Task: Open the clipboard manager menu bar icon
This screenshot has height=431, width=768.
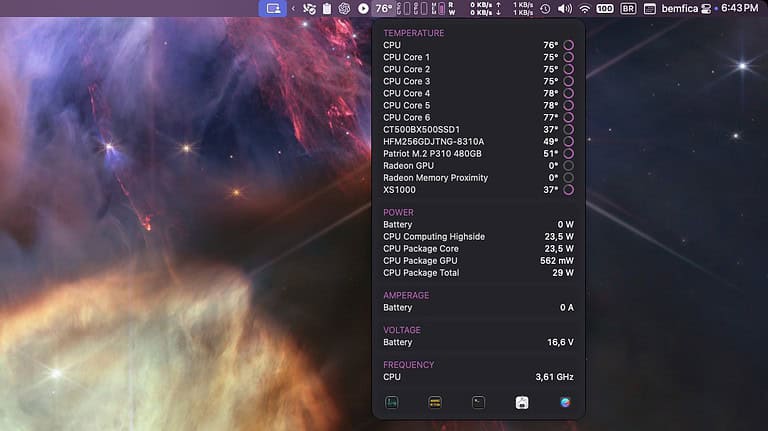Action: (x=326, y=8)
